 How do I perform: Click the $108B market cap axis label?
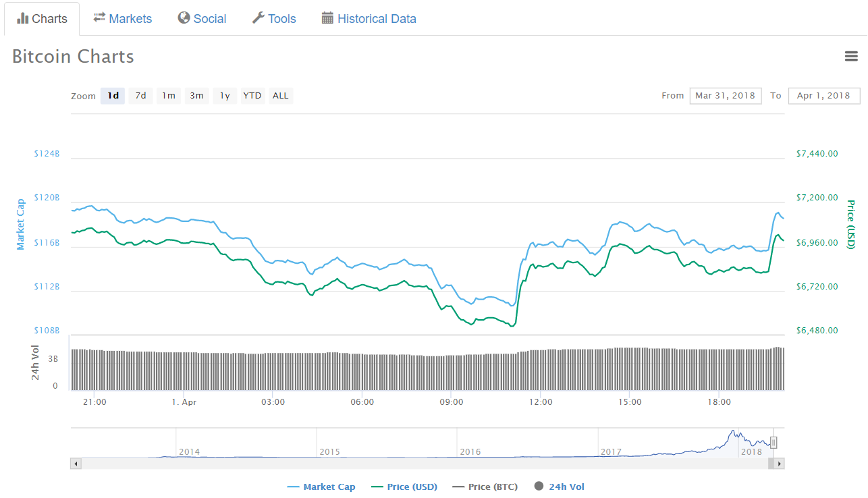[47, 331]
